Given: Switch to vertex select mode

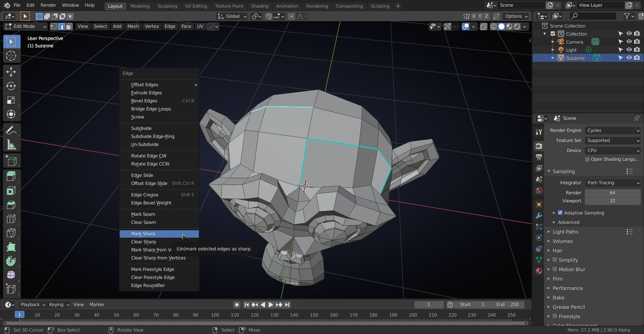Looking at the screenshot, I should tap(54, 27).
